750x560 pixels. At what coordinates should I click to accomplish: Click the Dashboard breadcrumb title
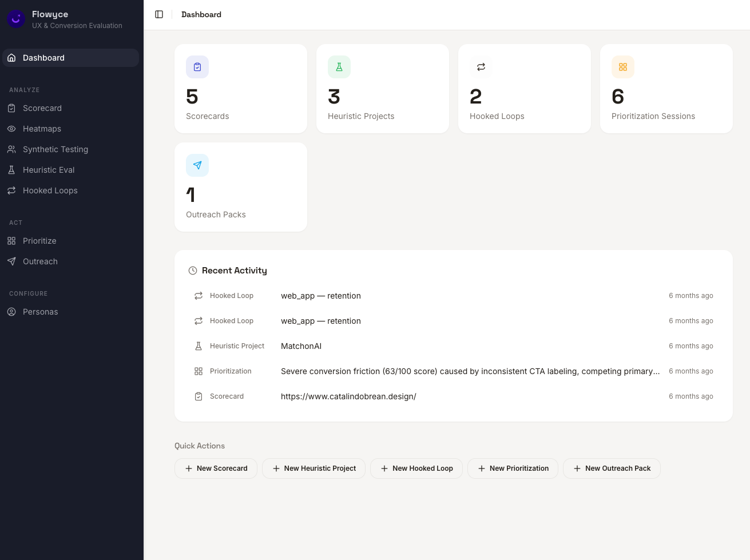click(x=201, y=14)
